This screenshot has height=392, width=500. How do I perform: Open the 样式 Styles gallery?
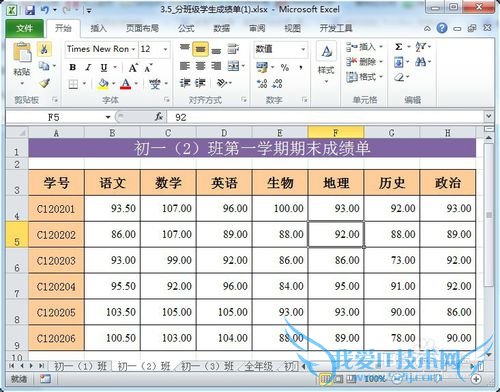coord(326,63)
